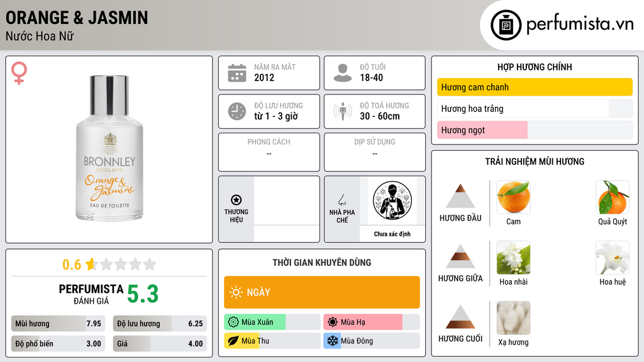Click the Mùi hương 7.95 score bar

pyautogui.click(x=58, y=324)
